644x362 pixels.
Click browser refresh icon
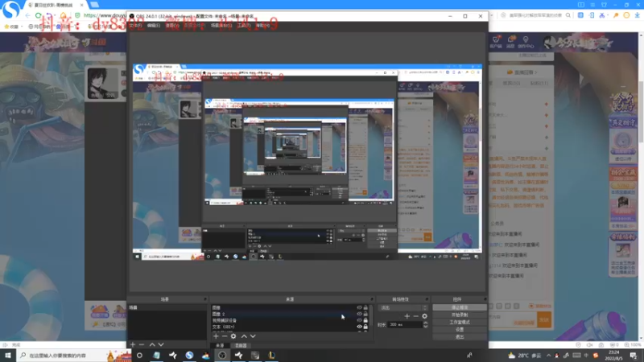pyautogui.click(x=38, y=15)
